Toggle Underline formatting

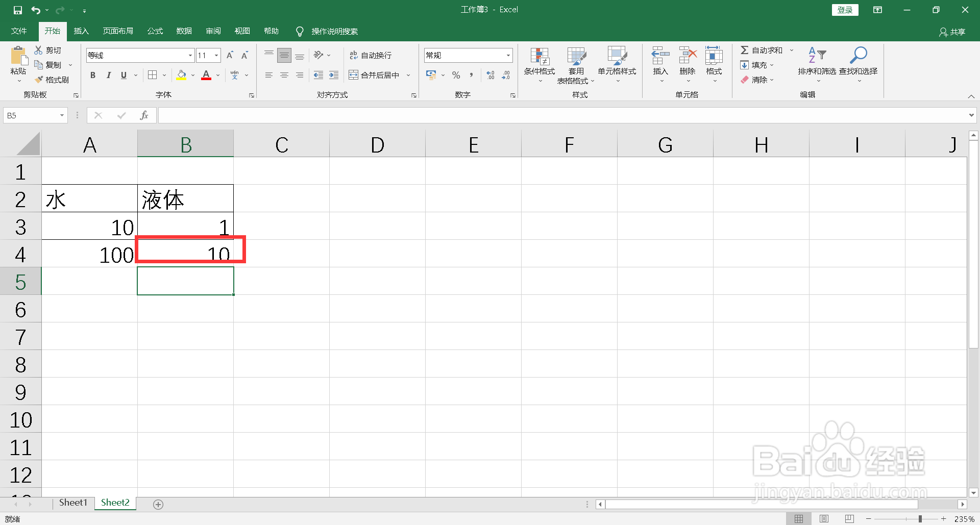coord(124,75)
